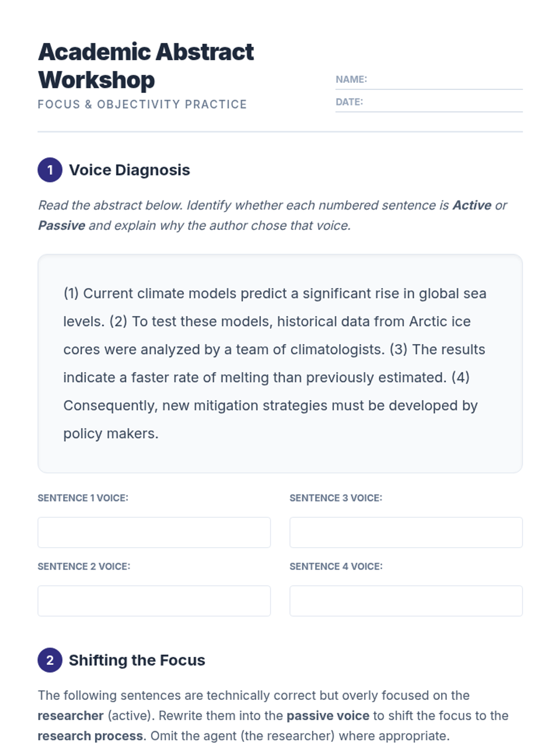This screenshot has width=560, height=747.
Task: Click the Sentence 4 Voice label
Action: (x=336, y=566)
